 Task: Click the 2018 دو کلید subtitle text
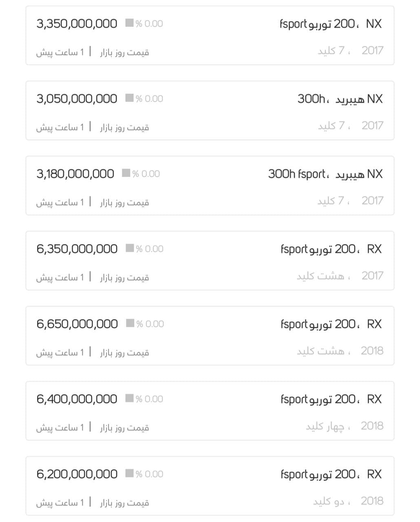pos(348,501)
